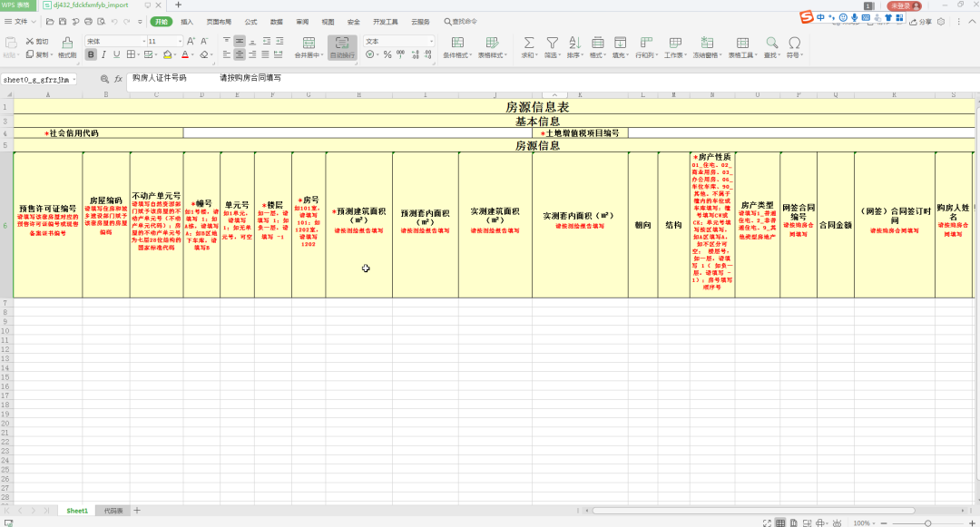This screenshot has height=527, width=980.
Task: Click the Name Box cell reference field
Action: (36, 79)
